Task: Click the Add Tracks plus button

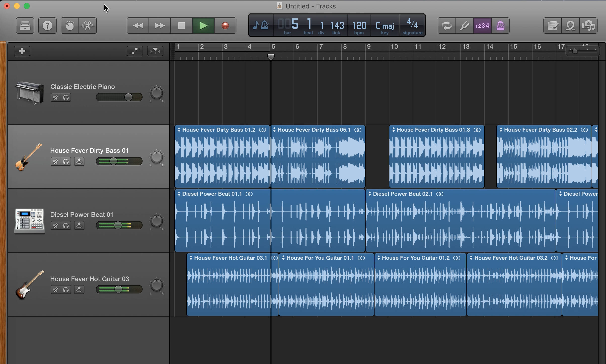Action: point(22,51)
